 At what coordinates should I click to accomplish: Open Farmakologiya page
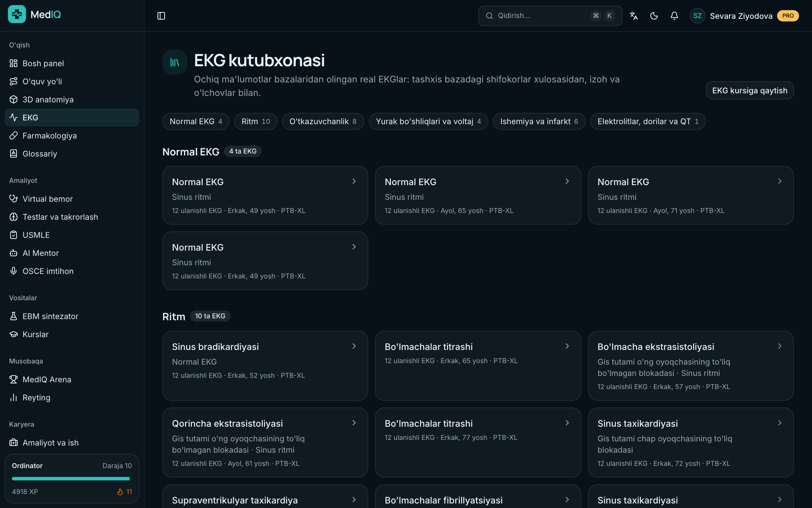(x=72, y=135)
